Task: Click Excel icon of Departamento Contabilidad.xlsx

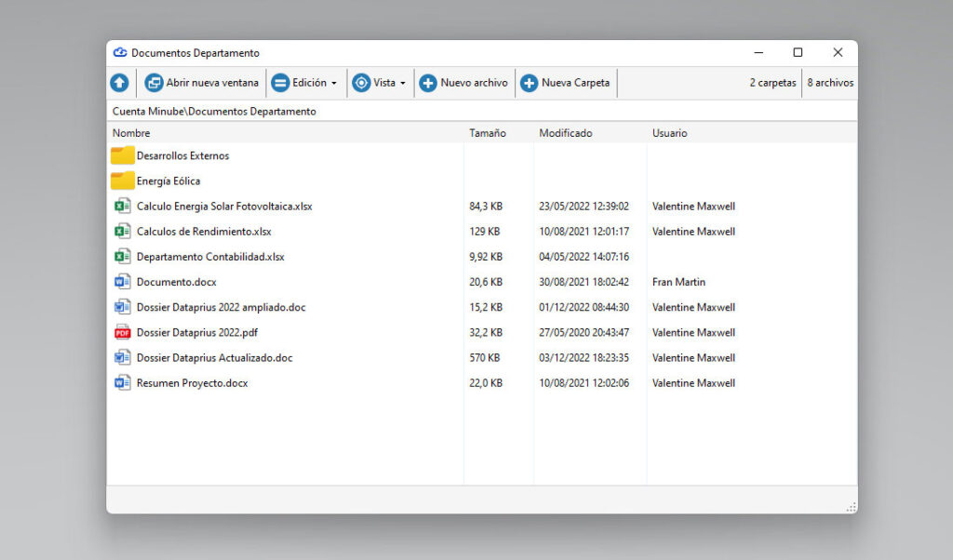Action: tap(122, 257)
